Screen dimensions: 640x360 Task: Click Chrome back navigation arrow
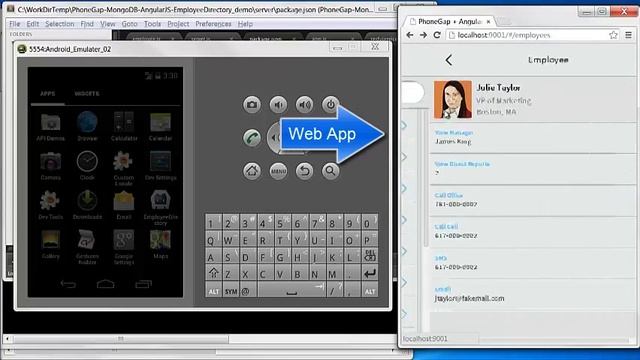coord(410,35)
